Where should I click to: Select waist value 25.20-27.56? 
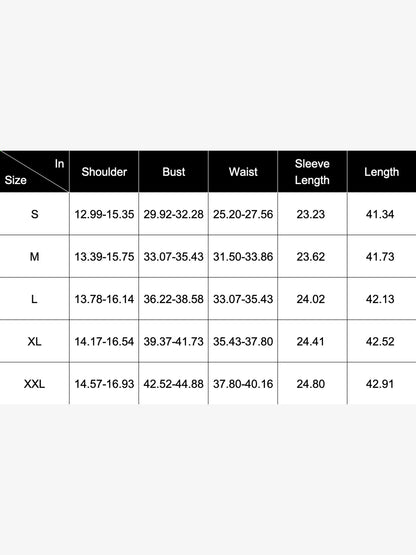243,214
